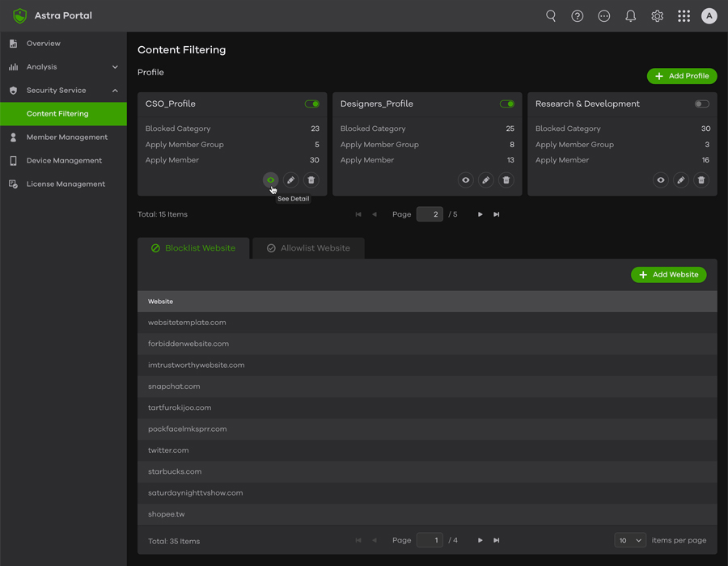Click the profile page number input field
The height and width of the screenshot is (566, 728).
click(430, 214)
